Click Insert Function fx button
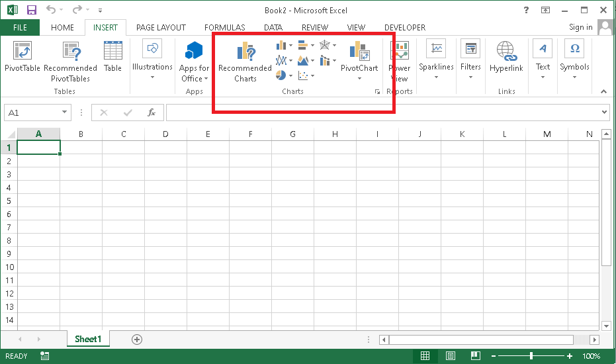 pos(152,113)
